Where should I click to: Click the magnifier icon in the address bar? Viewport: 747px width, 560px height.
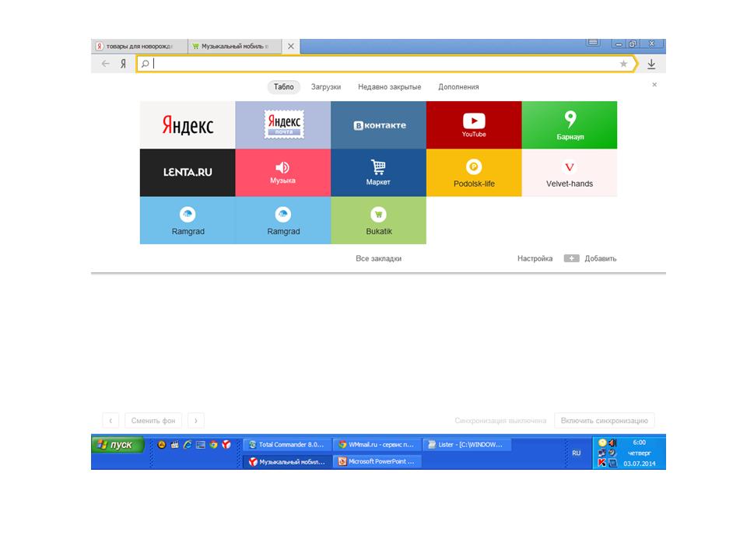145,63
